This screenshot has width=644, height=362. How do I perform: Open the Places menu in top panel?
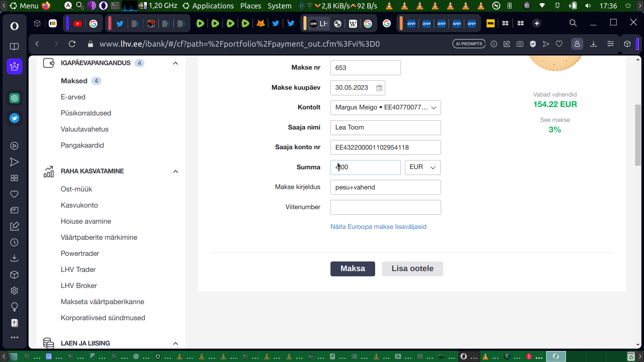pos(251,6)
